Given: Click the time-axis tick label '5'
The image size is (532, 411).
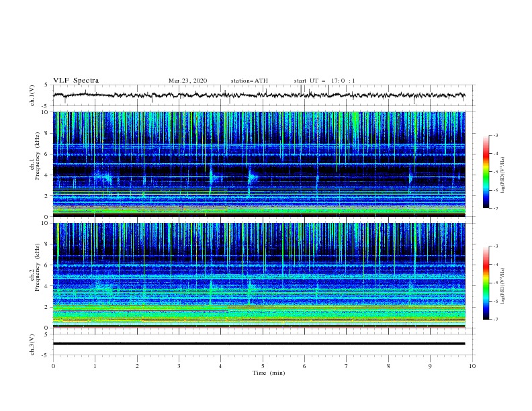Looking at the screenshot, I should 263,366.
